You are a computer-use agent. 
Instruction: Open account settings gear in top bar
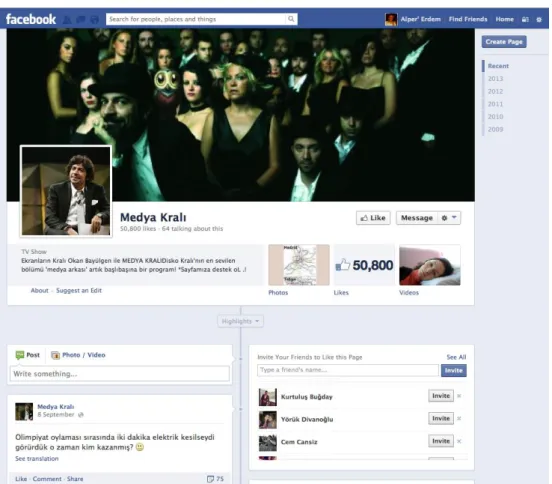[x=539, y=19]
